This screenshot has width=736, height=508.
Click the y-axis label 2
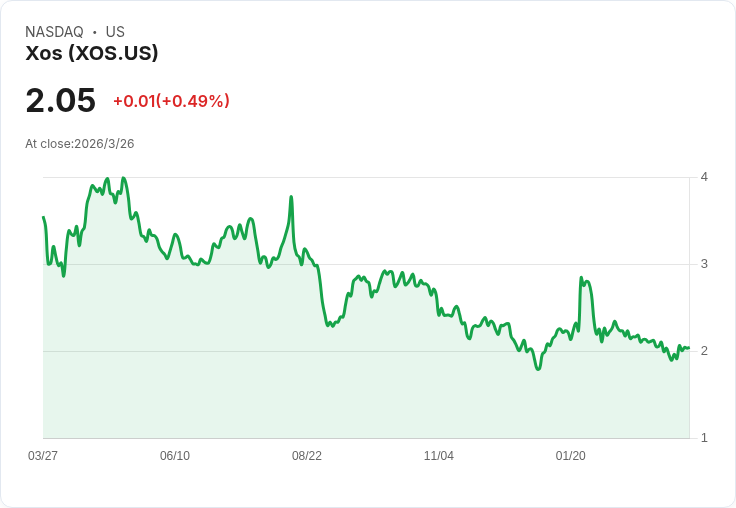pyautogui.click(x=704, y=351)
